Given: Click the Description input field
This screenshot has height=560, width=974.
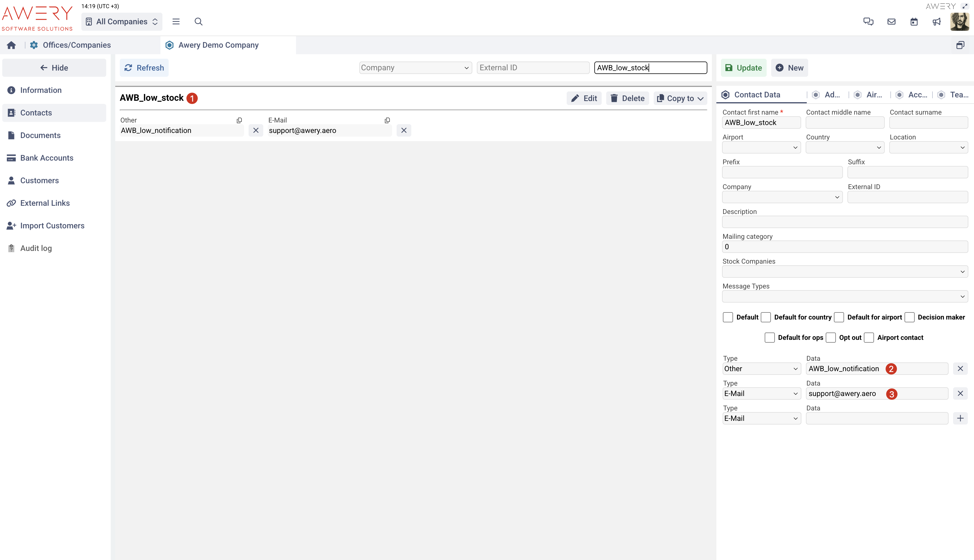Looking at the screenshot, I should [x=845, y=222].
